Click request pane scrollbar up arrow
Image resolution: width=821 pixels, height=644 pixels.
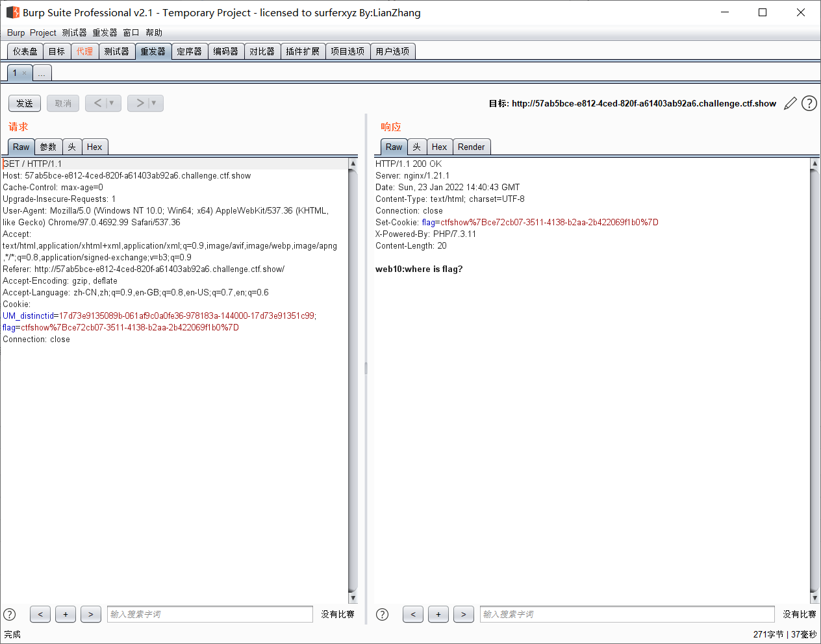point(353,164)
